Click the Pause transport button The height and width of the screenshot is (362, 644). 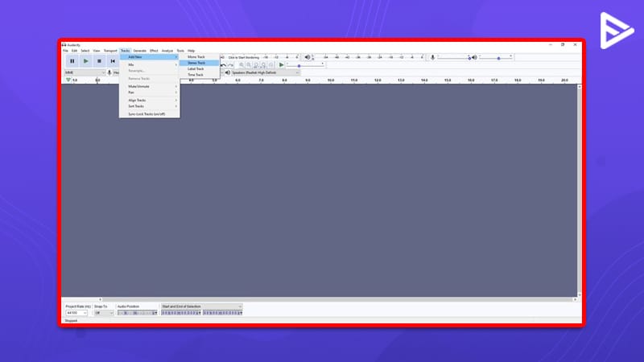(72, 61)
